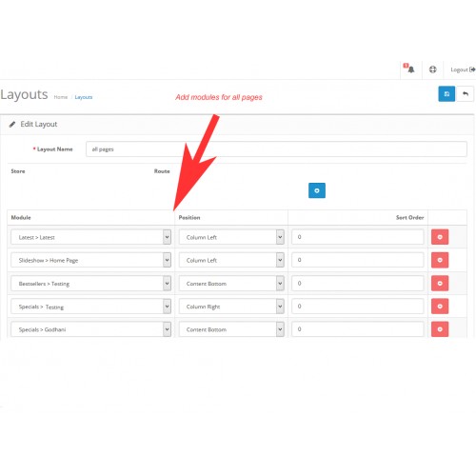Remove the Latest > Latest module row
The image size is (476, 476).
[x=440, y=237]
